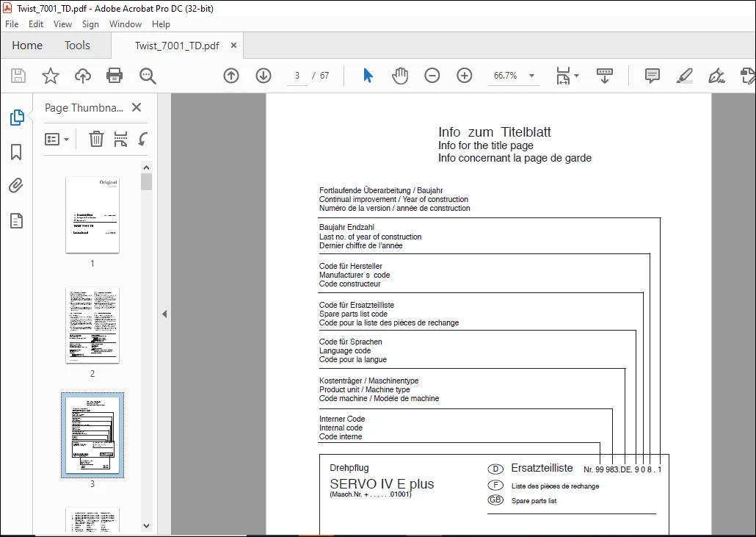Toggle scrolling mode icon
Viewport: 756px width, 537px height.
pyautogui.click(x=605, y=76)
